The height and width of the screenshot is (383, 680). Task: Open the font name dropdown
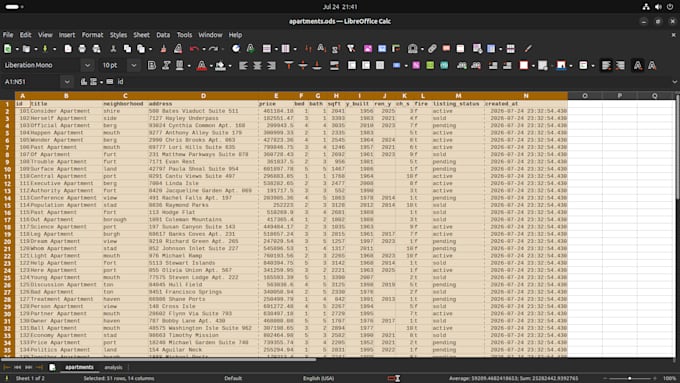[87, 65]
